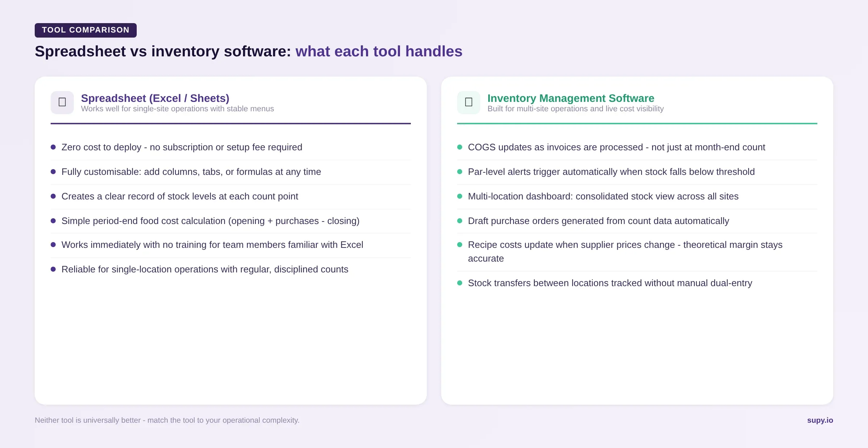The width and height of the screenshot is (868, 448).
Task: Click the bullet beside 'Fully customisable' item
Action: [54, 172]
